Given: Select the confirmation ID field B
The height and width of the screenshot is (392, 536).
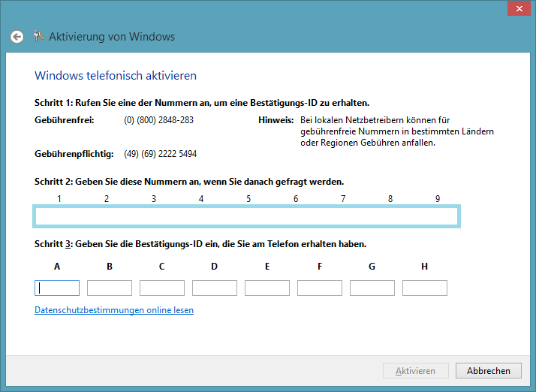Looking at the screenshot, I should (110, 288).
